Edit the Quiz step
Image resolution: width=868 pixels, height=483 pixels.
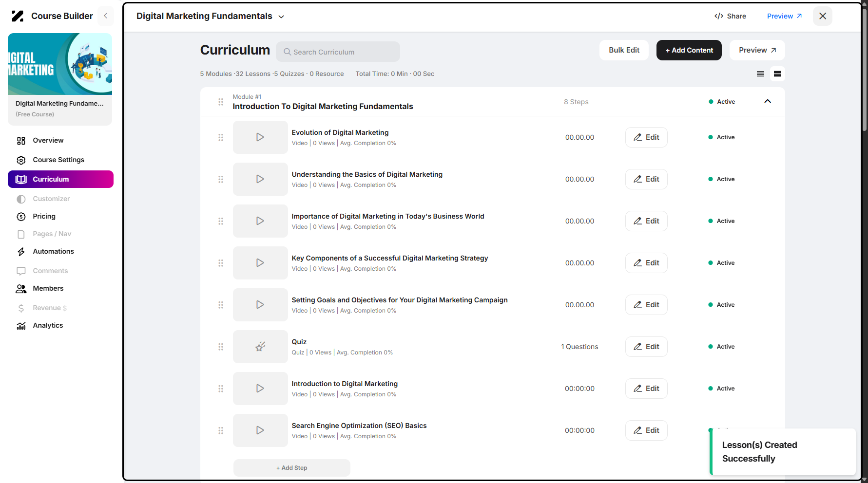click(x=646, y=347)
